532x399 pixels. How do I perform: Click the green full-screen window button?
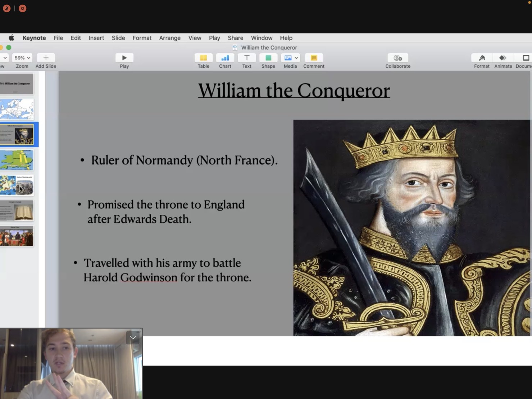[9, 47]
